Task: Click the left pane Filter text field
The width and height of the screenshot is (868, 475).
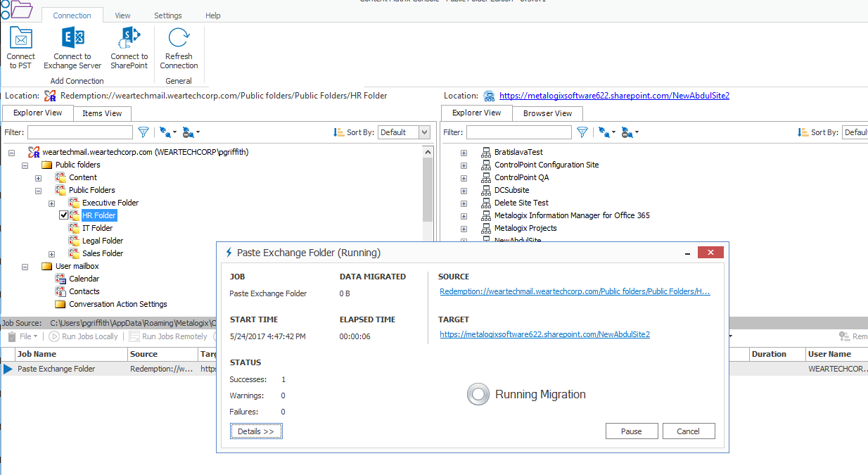Action: (80, 132)
